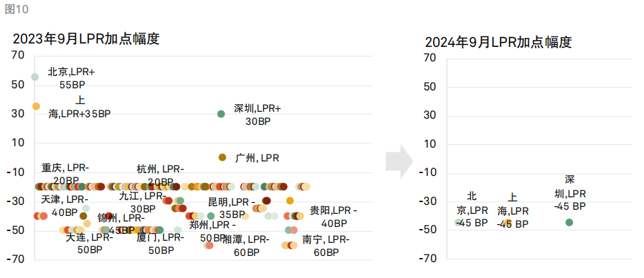Click the 贵阳,LPR -40BP label

(x=334, y=217)
